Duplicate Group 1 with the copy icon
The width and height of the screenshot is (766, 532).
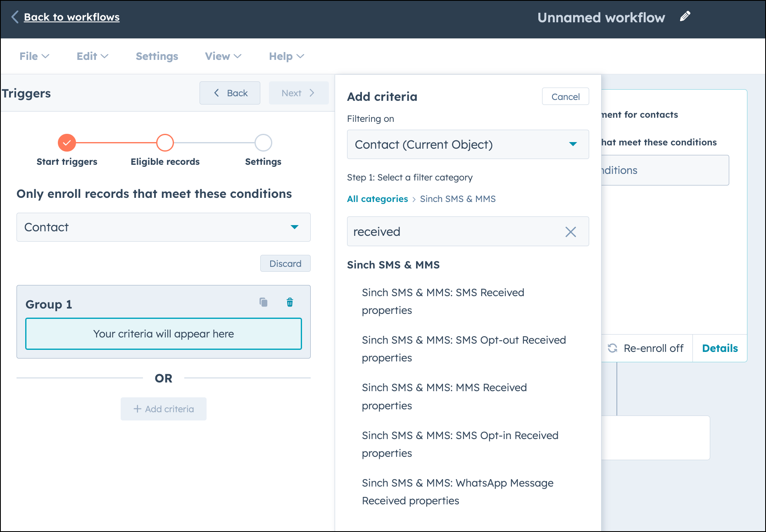(x=264, y=302)
